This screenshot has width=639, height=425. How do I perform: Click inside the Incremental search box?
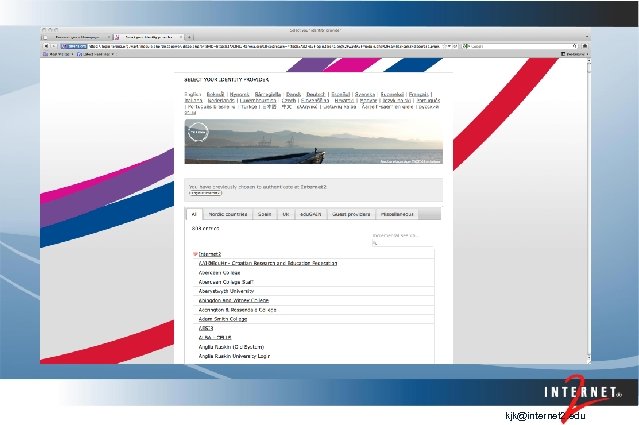point(402,243)
